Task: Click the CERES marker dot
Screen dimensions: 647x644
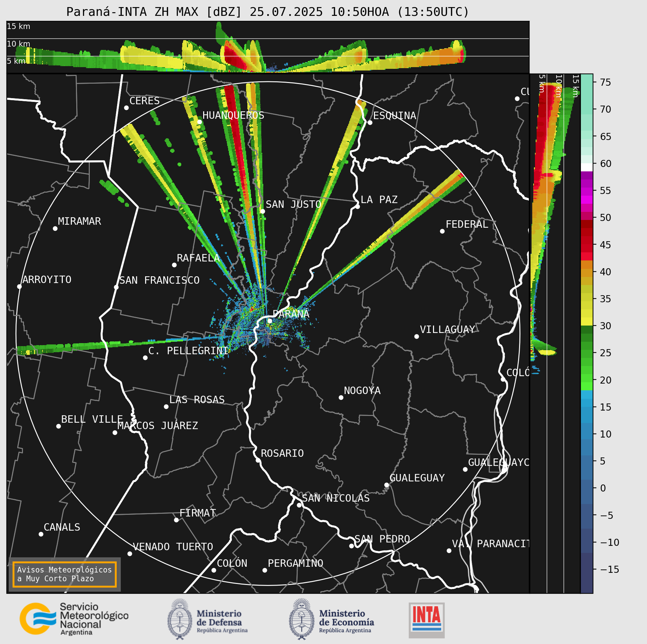Action: tap(126, 108)
